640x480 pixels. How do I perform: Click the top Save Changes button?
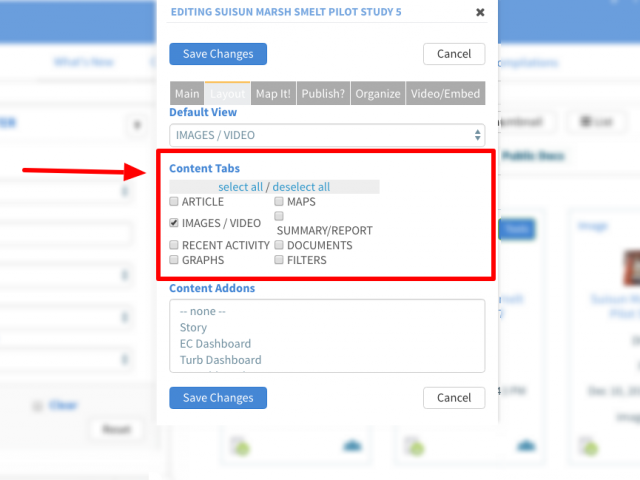point(218,54)
